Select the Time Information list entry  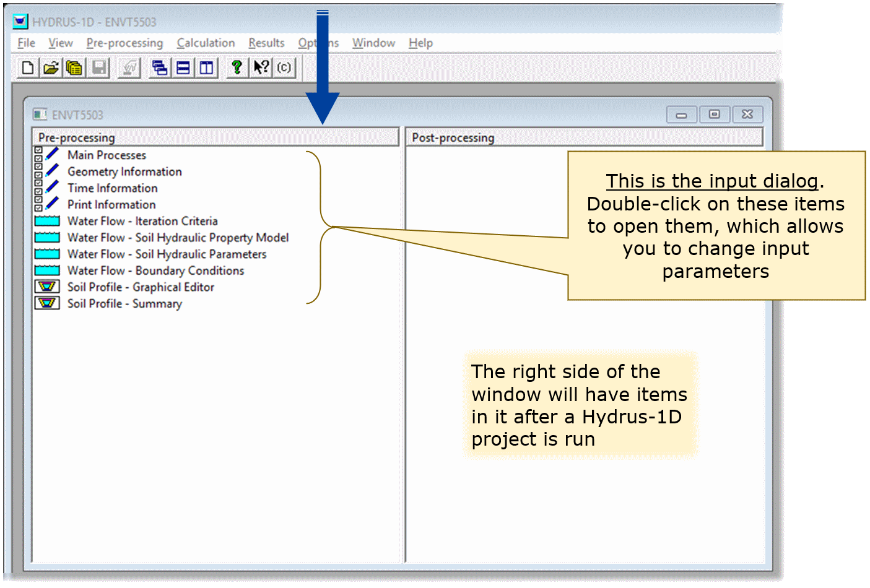(x=112, y=188)
